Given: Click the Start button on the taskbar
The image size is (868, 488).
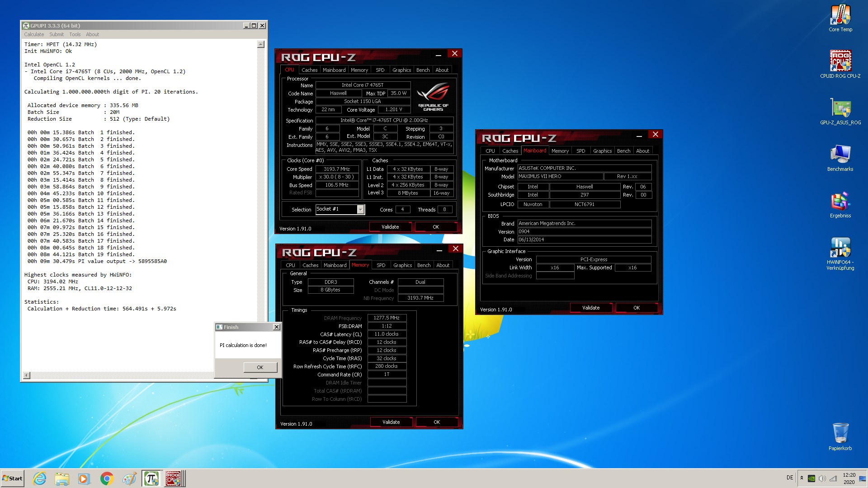Looking at the screenshot, I should tap(12, 479).
